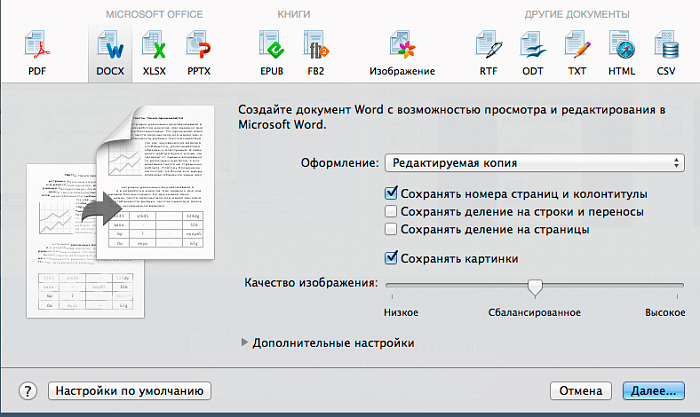Toggle the Сохранять картинки checkbox
The width and height of the screenshot is (700, 417).
coord(391,258)
